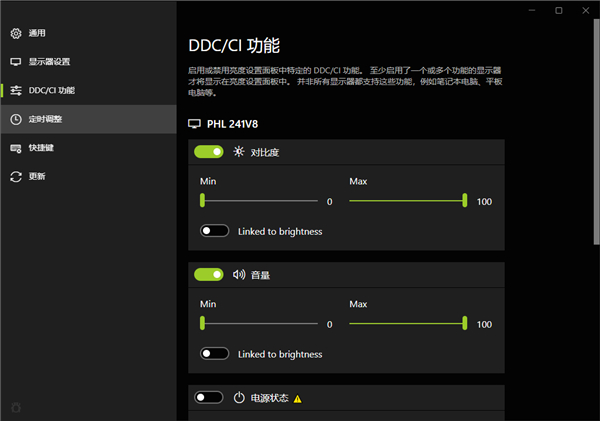Click the speaker icon next to 音量
This screenshot has width=600, height=421.
tap(239, 274)
